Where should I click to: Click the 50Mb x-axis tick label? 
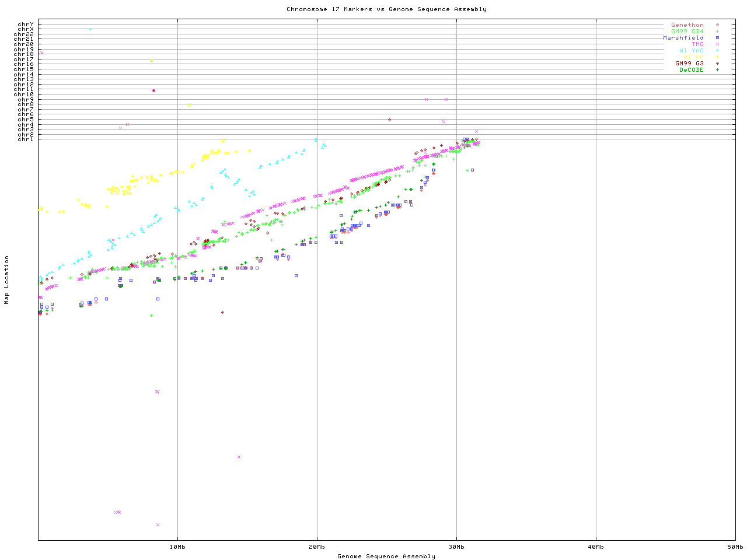pos(735,547)
